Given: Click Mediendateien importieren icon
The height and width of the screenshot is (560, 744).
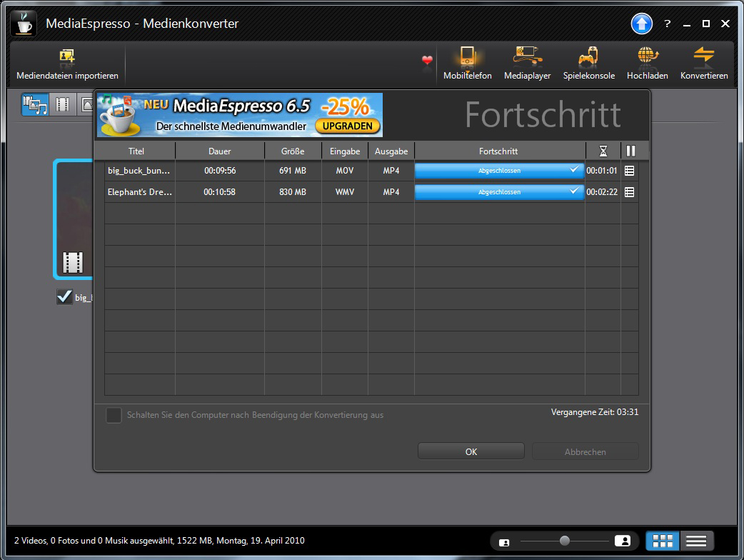Looking at the screenshot, I should point(67,57).
